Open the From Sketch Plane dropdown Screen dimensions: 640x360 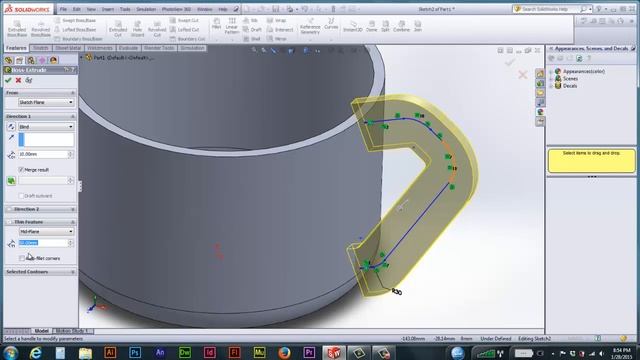(46, 102)
